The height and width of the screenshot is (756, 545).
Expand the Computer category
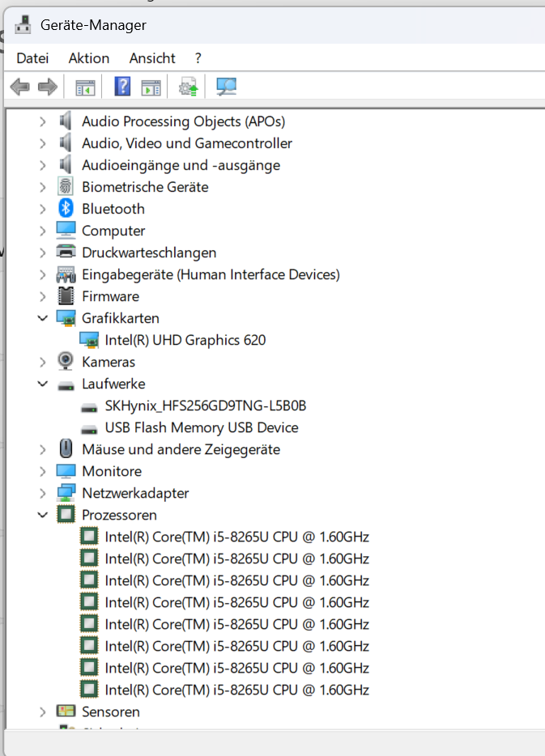click(x=43, y=231)
